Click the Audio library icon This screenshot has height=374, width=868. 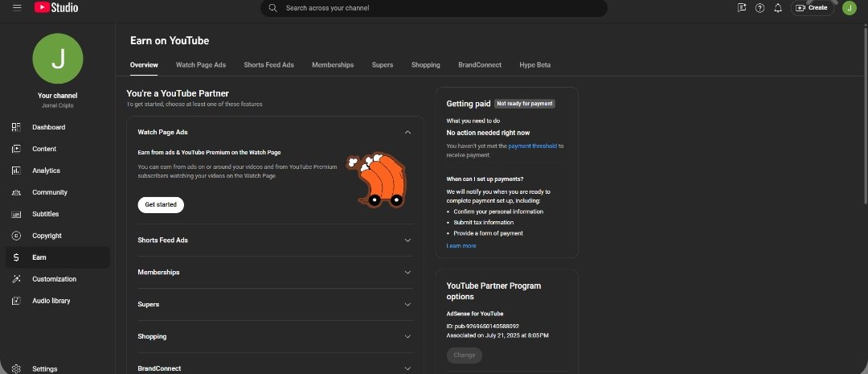(x=16, y=300)
